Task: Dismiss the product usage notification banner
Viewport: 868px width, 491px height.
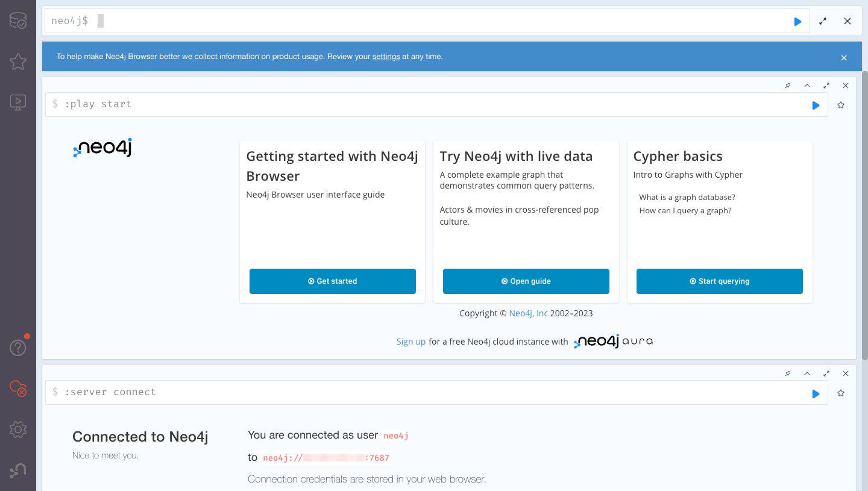Action: pos(843,57)
